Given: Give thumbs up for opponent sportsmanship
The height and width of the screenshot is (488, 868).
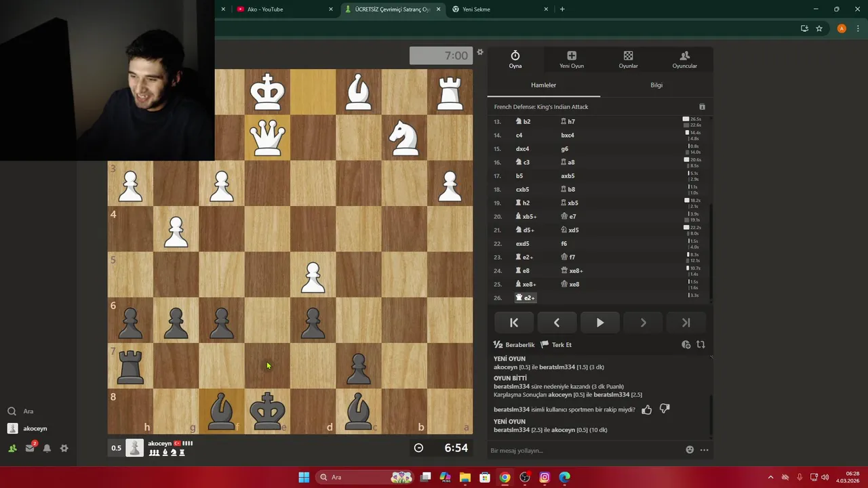Looking at the screenshot, I should 646,409.
